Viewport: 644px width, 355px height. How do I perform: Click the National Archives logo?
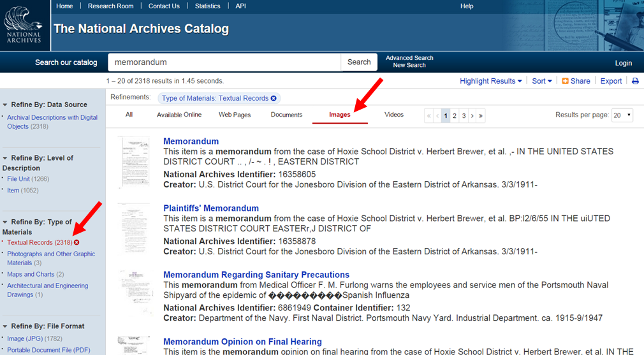coord(24,25)
